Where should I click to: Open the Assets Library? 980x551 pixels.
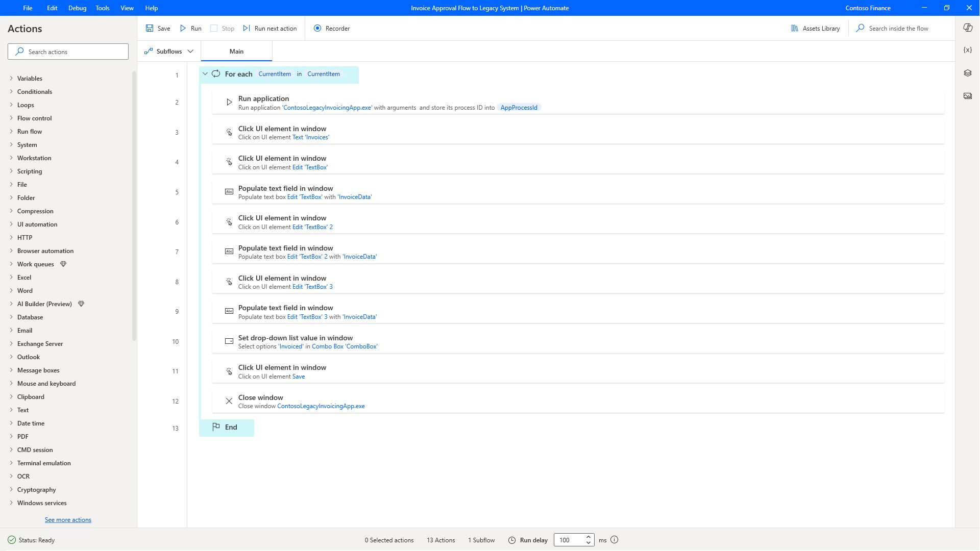(x=815, y=29)
